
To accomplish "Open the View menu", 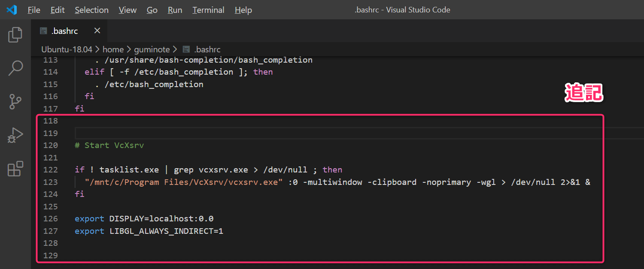I will coord(128,10).
